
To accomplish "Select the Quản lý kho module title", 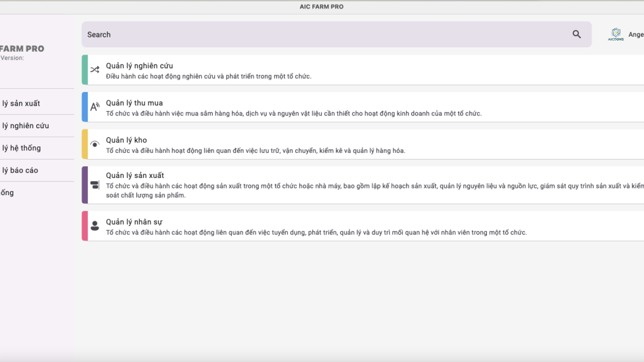I will pyautogui.click(x=126, y=141).
